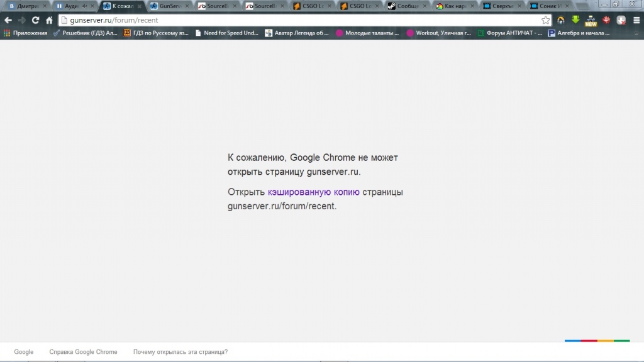Open the Приложения apps shortcut

25,33
